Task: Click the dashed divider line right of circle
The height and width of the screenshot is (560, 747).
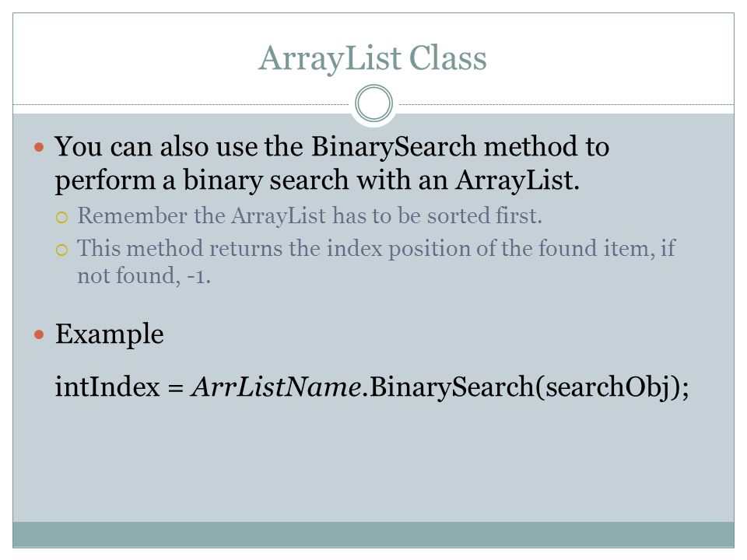Action: click(x=566, y=104)
